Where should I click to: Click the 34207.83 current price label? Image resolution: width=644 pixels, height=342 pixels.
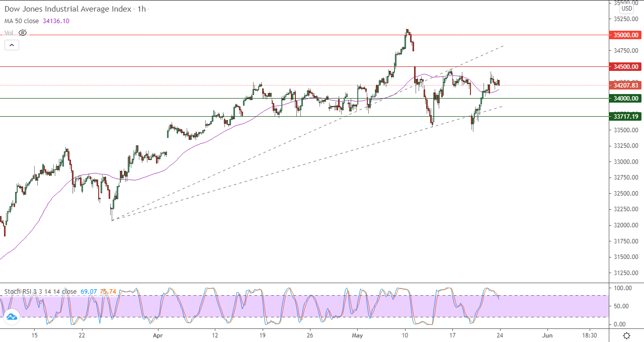click(x=626, y=85)
